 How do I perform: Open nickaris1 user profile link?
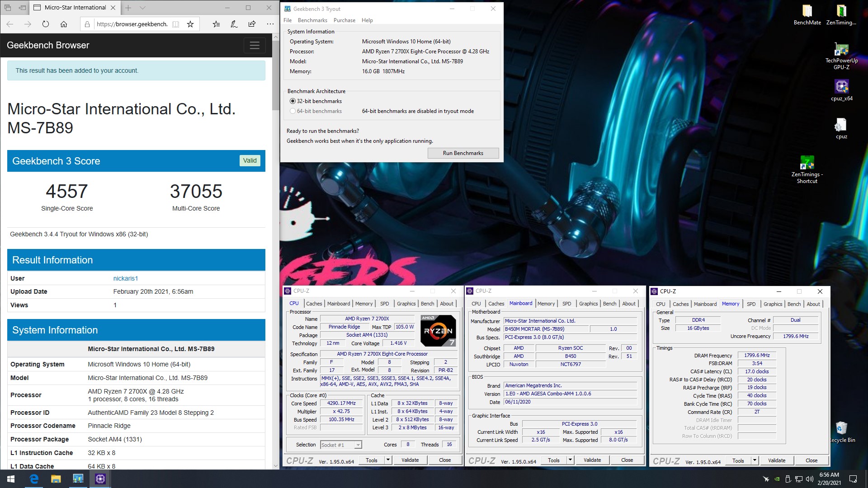(125, 278)
